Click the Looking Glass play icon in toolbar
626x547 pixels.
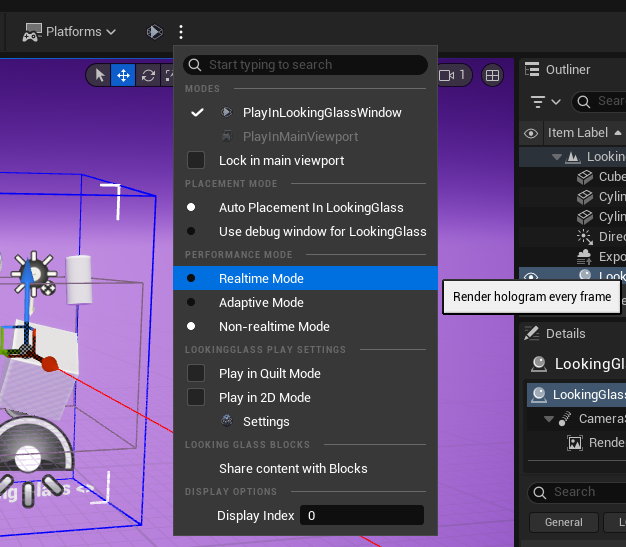click(154, 32)
